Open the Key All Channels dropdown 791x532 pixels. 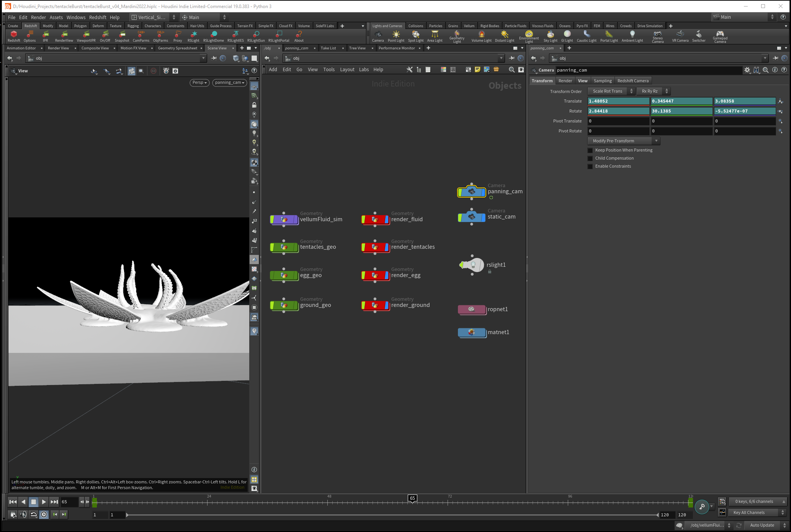click(757, 512)
